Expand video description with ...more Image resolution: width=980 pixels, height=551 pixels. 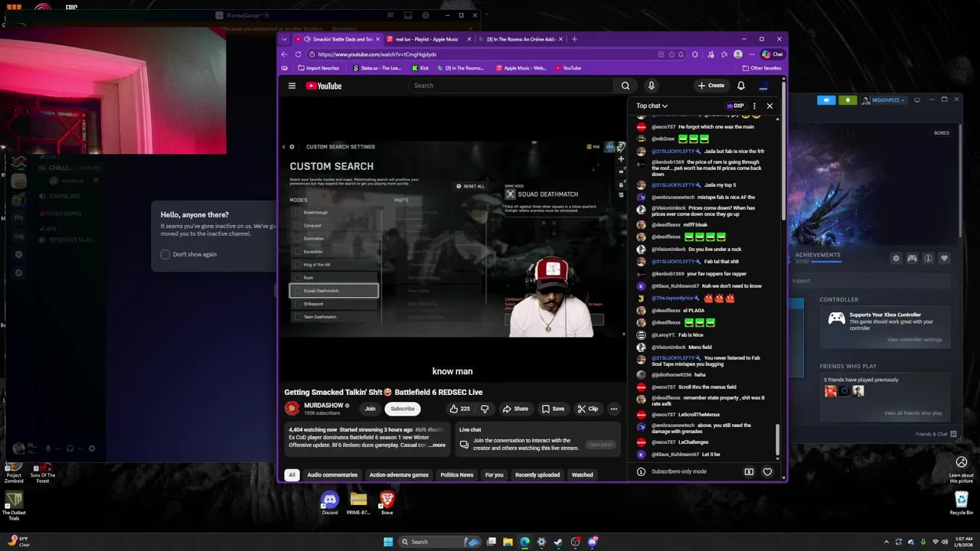click(436, 445)
